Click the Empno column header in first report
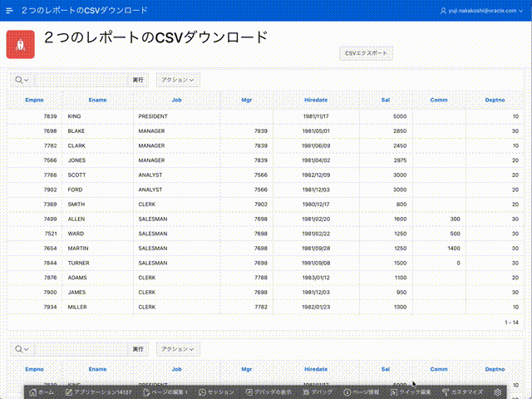The image size is (532, 399). (x=34, y=100)
